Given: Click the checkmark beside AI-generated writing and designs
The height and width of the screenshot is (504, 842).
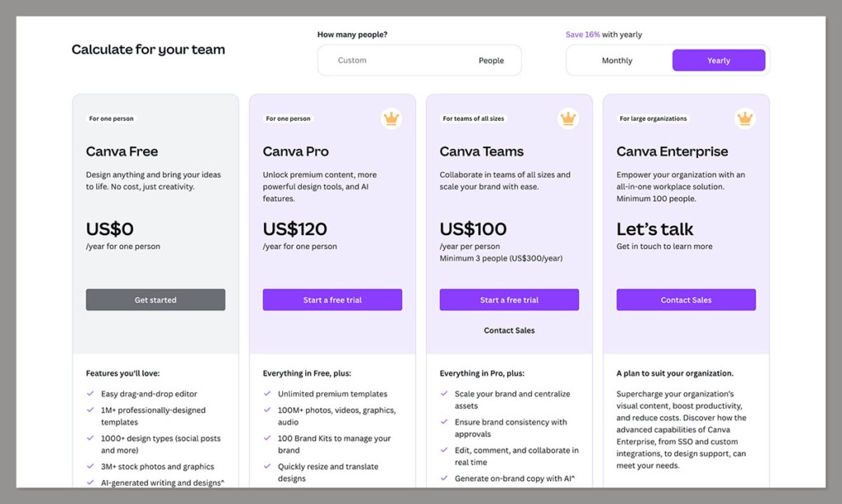Looking at the screenshot, I should tap(91, 483).
